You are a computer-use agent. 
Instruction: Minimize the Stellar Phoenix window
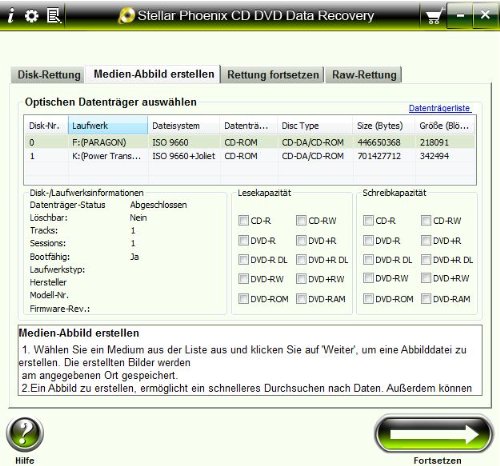coord(460,15)
